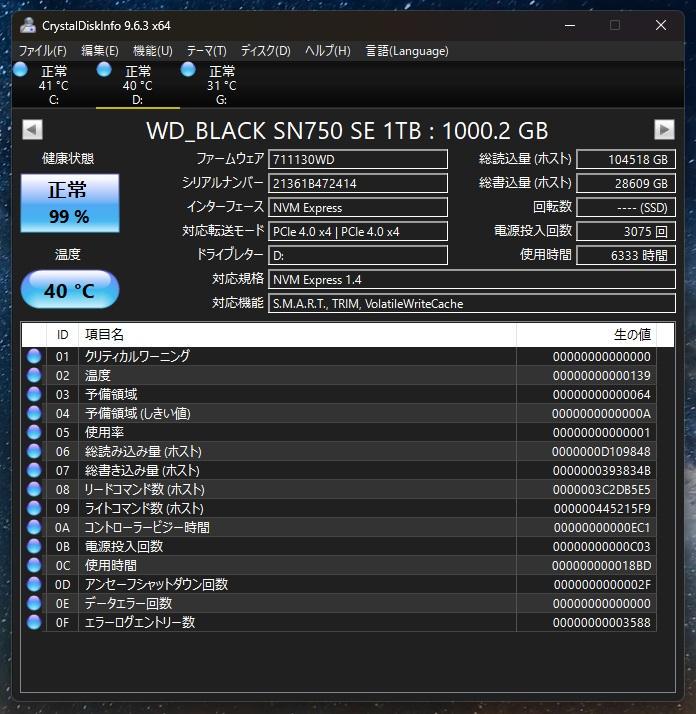
Task: Click status orb of row 0B 電源投入回数
Action: click(34, 546)
